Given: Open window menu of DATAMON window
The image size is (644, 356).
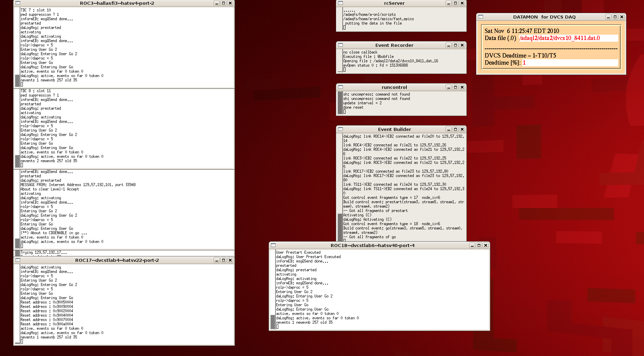Looking at the screenshot, I should tap(481, 17).
